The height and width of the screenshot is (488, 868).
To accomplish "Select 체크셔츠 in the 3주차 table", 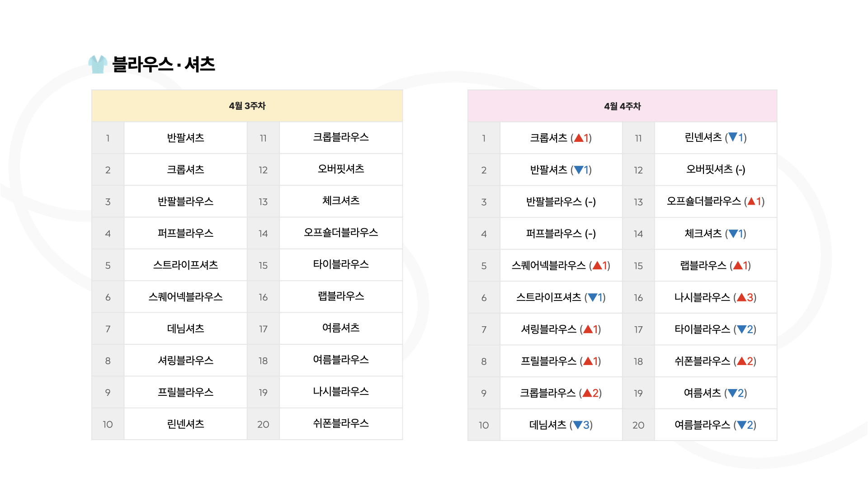I will click(x=341, y=201).
